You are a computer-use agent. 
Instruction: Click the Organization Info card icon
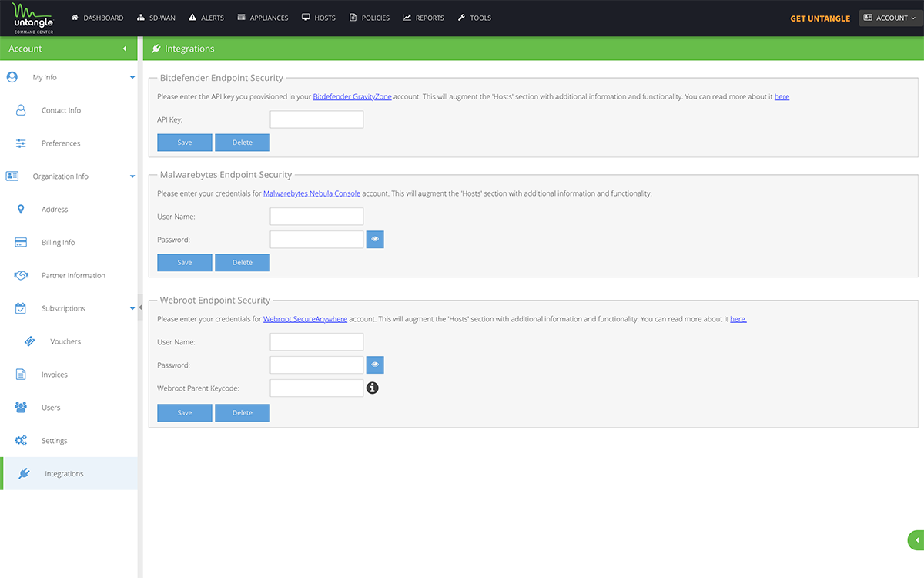pyautogui.click(x=12, y=176)
